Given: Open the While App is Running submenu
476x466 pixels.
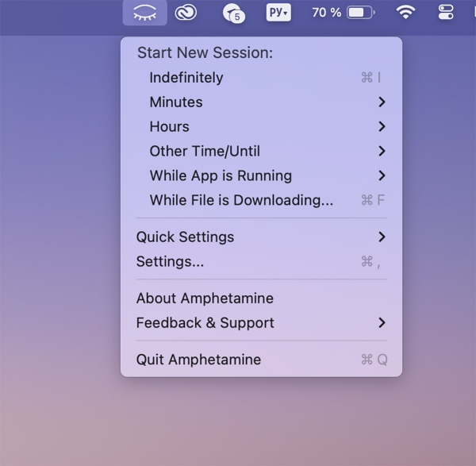Looking at the screenshot, I should 261,175.
